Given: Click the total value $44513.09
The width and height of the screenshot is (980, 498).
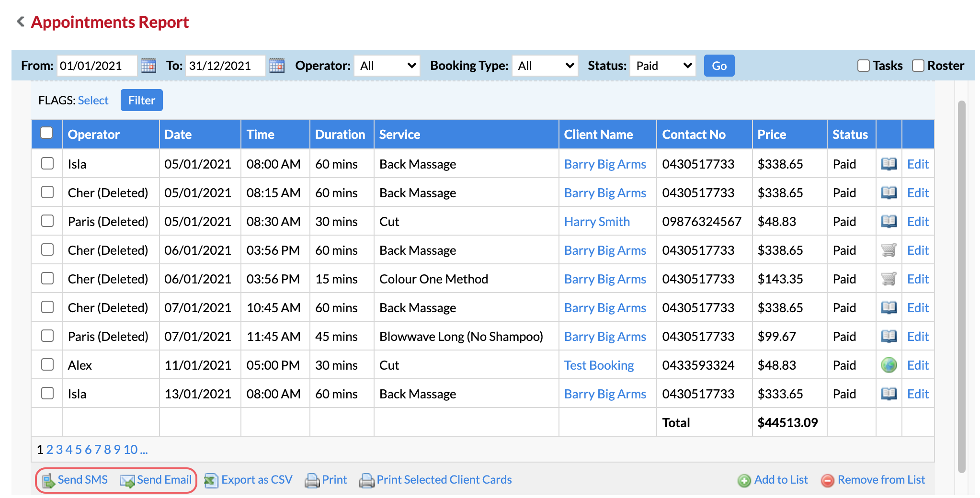Looking at the screenshot, I should click(787, 423).
